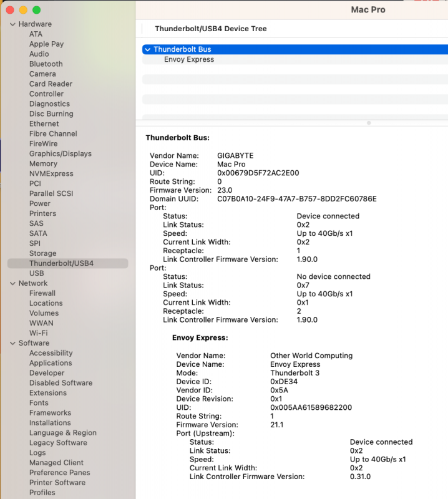The image size is (448, 499).
Task: Select Extensions in sidebar
Action: 48,393
